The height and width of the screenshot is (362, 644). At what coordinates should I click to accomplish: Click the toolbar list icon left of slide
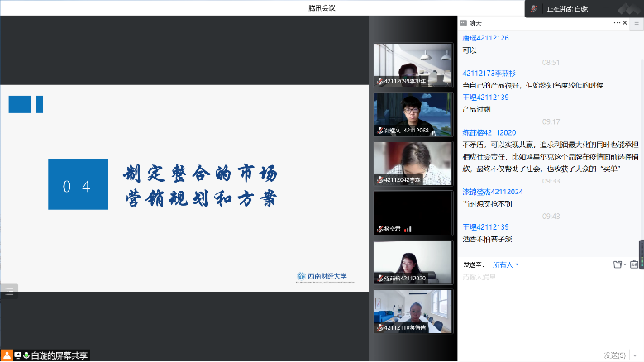(x=9, y=290)
